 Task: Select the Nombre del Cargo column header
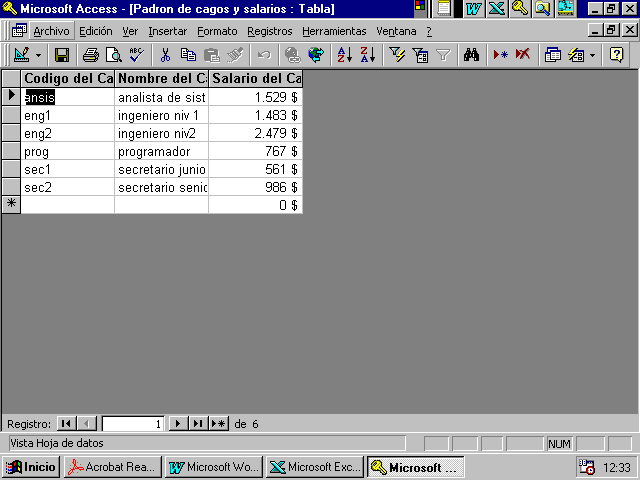coord(162,78)
